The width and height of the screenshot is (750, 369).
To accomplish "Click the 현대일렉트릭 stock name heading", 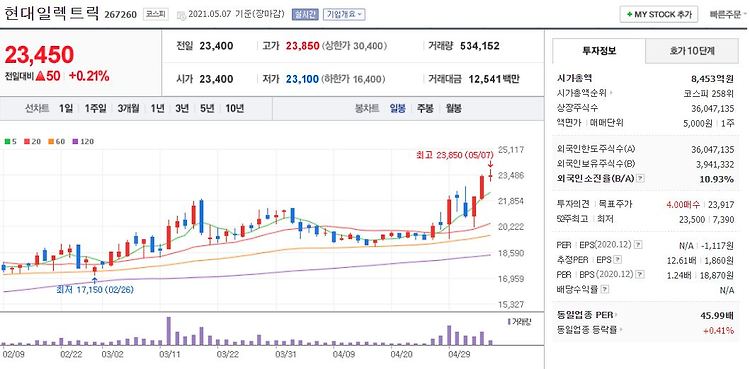I will click(51, 12).
